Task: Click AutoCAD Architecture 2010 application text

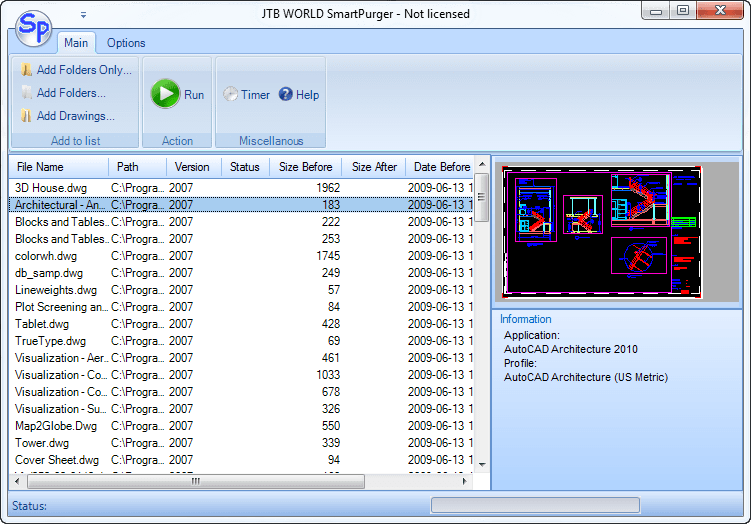Action: pos(570,349)
